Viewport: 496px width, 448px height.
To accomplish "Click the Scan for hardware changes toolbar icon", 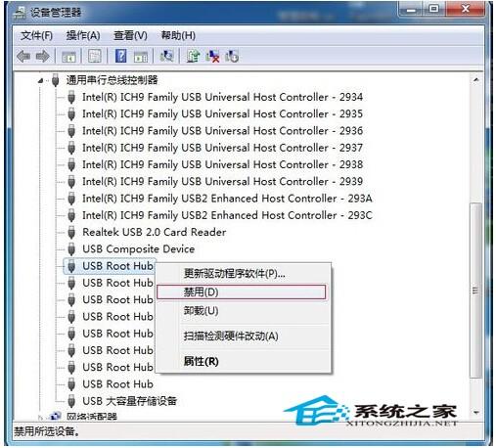I will tap(166, 56).
